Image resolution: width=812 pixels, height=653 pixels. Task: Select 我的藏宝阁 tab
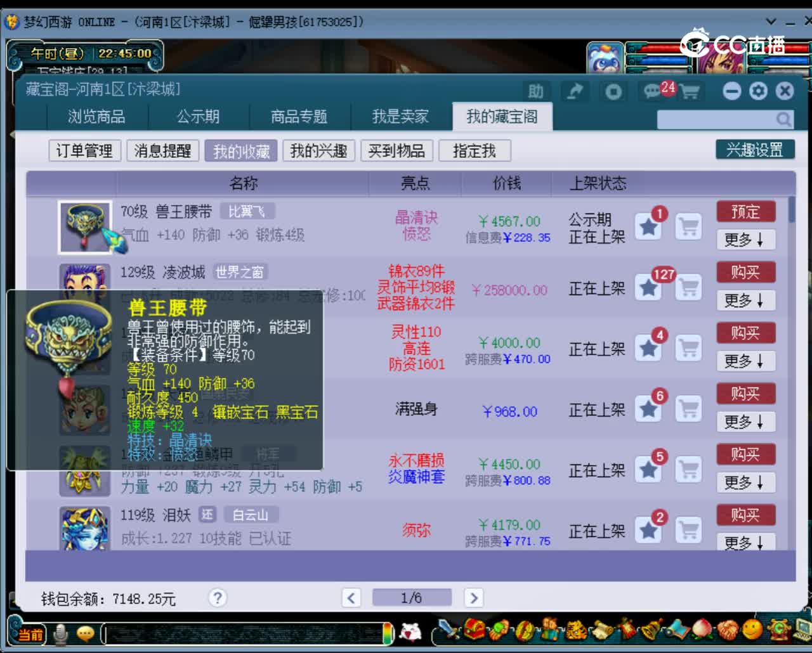(502, 117)
